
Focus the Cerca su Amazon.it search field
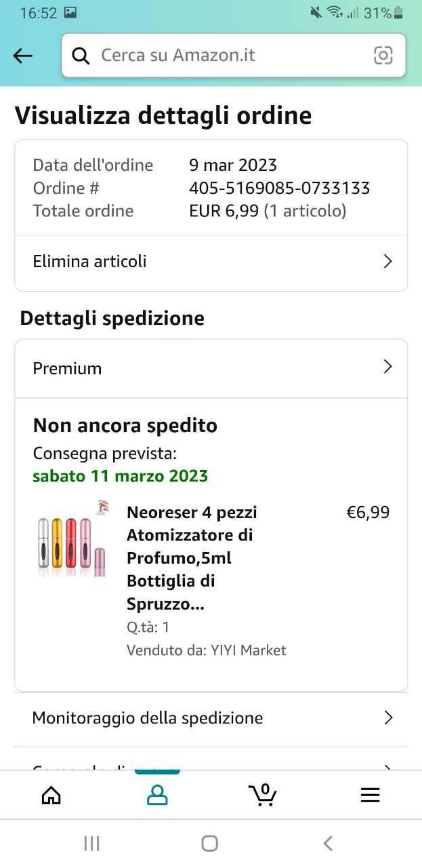tap(234, 56)
